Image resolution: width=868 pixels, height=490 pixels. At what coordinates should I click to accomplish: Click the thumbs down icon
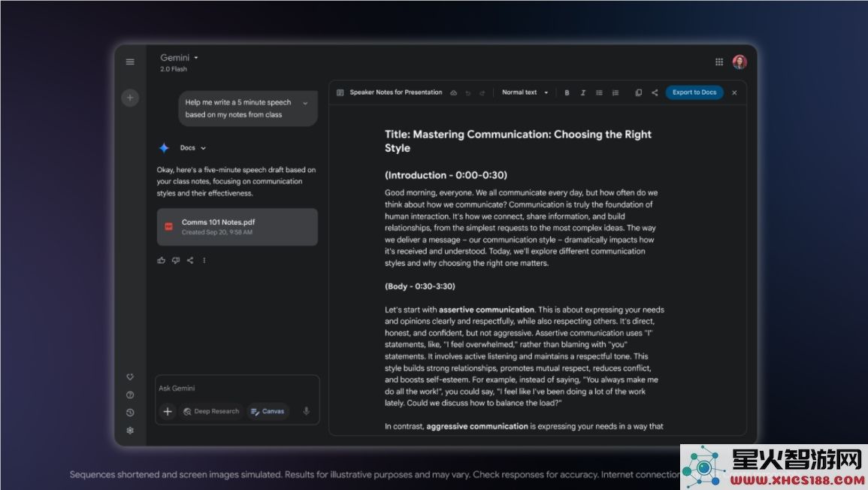pyautogui.click(x=176, y=260)
